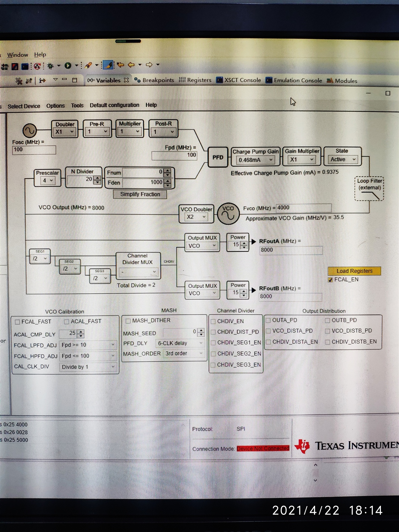Open Charge Pump Gain dropdown
This screenshot has width=399, height=532.
tap(256, 160)
